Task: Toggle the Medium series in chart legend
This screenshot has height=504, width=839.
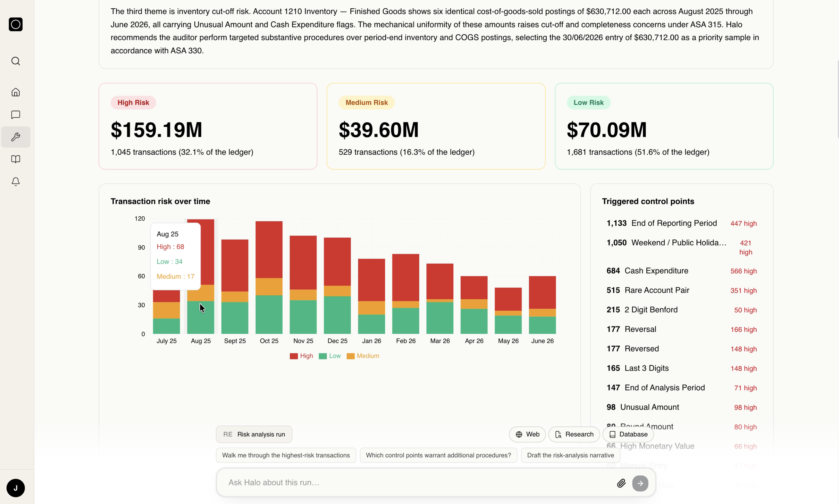Action: coord(363,356)
